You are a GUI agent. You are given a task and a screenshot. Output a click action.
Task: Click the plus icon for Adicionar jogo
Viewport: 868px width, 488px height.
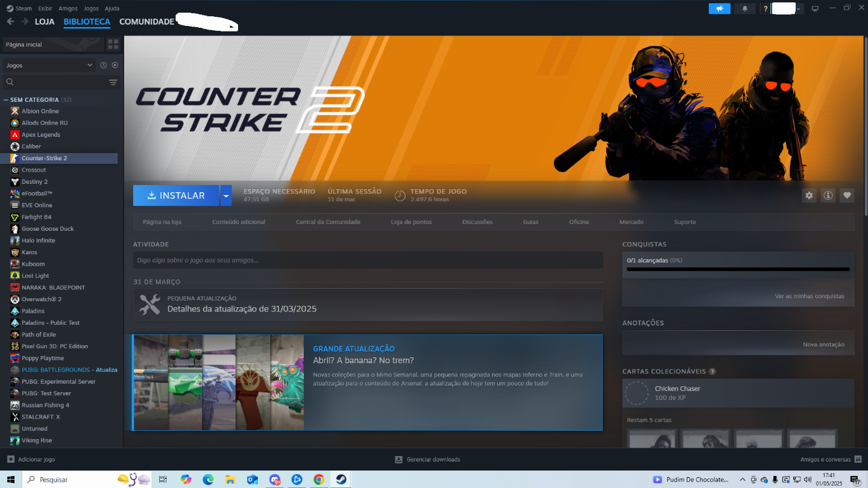(10, 459)
